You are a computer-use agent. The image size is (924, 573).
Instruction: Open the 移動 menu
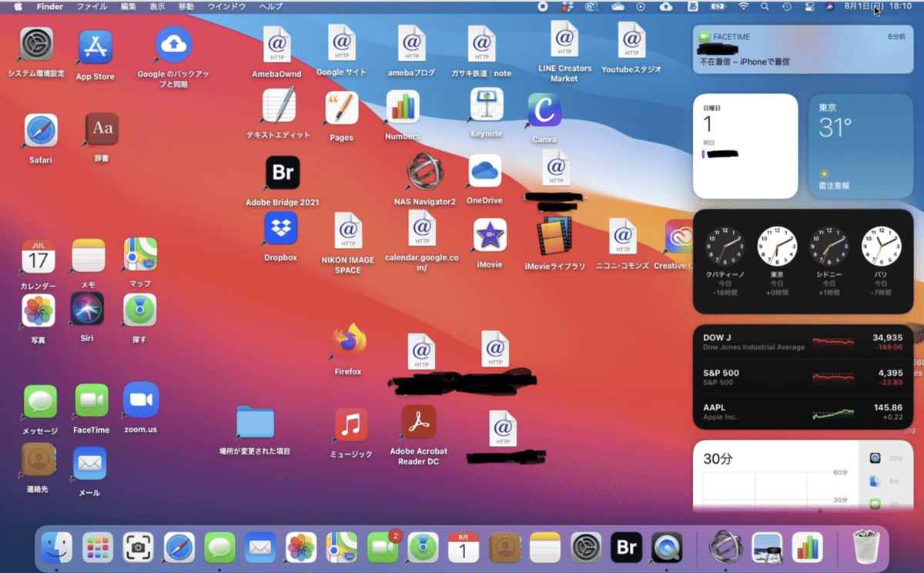(x=186, y=6)
